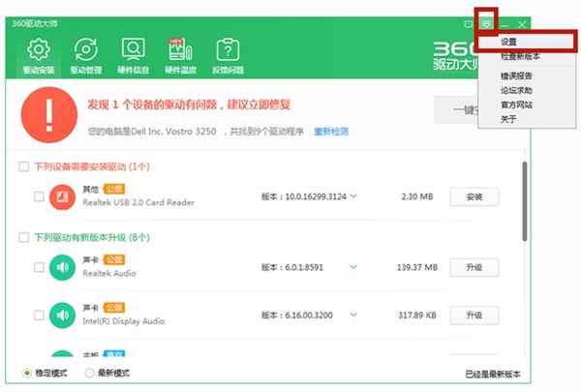This screenshot has width=581, height=392.
Task: Open the 驱动管理 tab icon
Action: coord(86,55)
